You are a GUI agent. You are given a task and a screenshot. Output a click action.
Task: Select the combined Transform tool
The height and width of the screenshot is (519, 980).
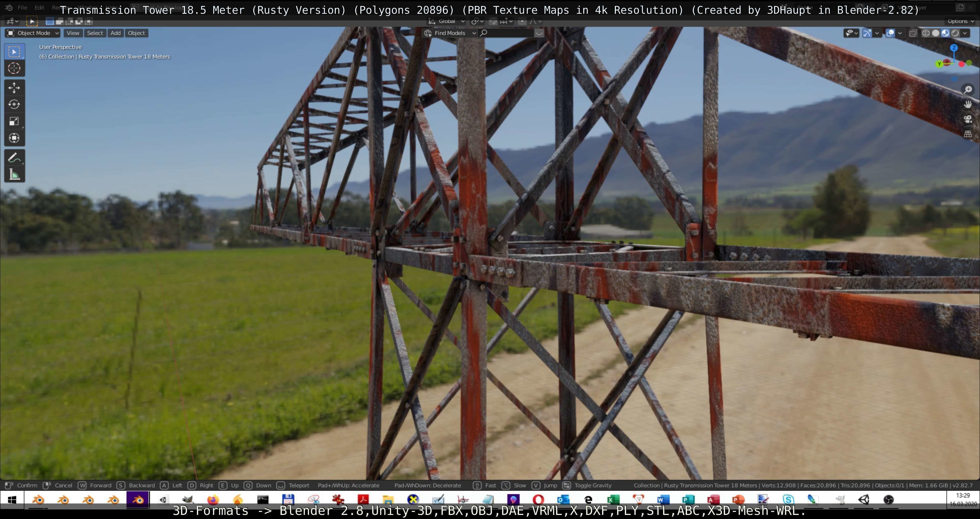tap(15, 138)
